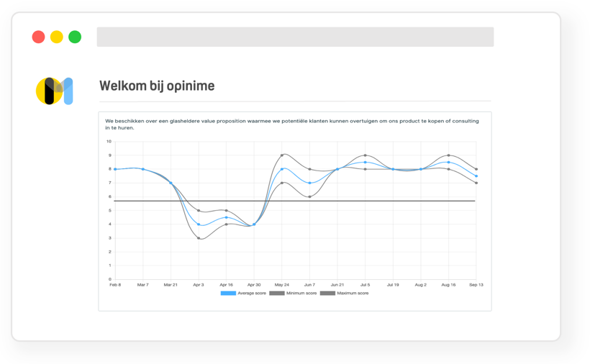
Task: Click the red close window button
Action: (39, 37)
